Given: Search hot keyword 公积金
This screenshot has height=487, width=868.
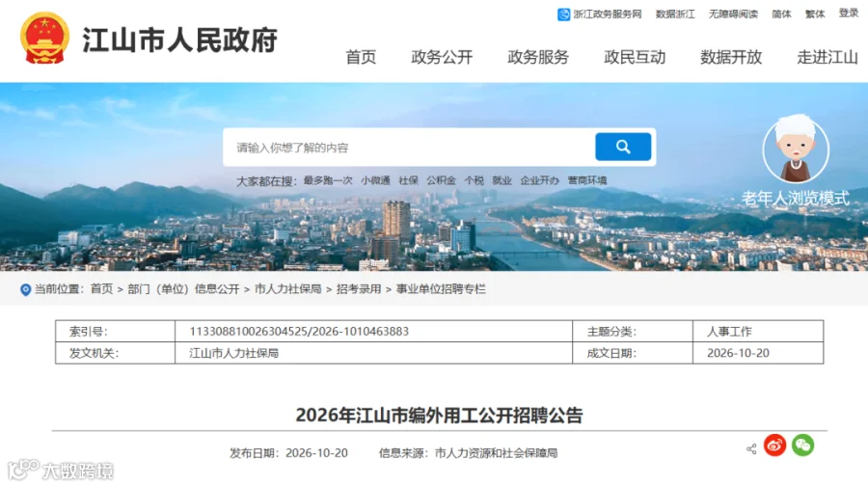Looking at the screenshot, I should (441, 180).
